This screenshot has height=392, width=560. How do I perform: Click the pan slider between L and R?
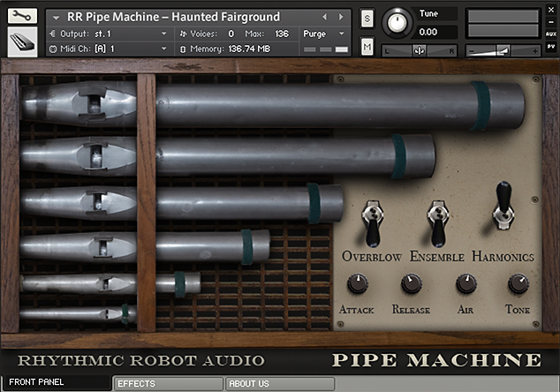[420, 51]
